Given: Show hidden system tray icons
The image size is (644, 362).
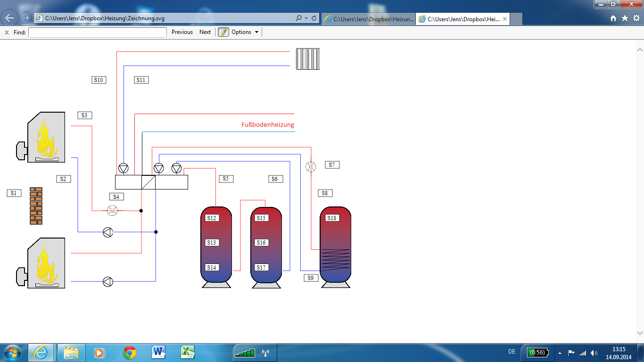Looking at the screenshot, I should click(x=560, y=353).
